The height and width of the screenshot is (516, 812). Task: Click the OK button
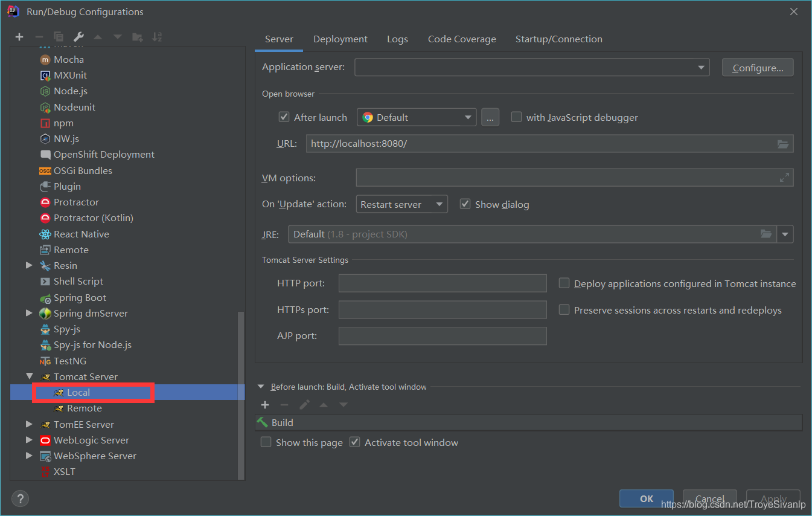coord(647,498)
